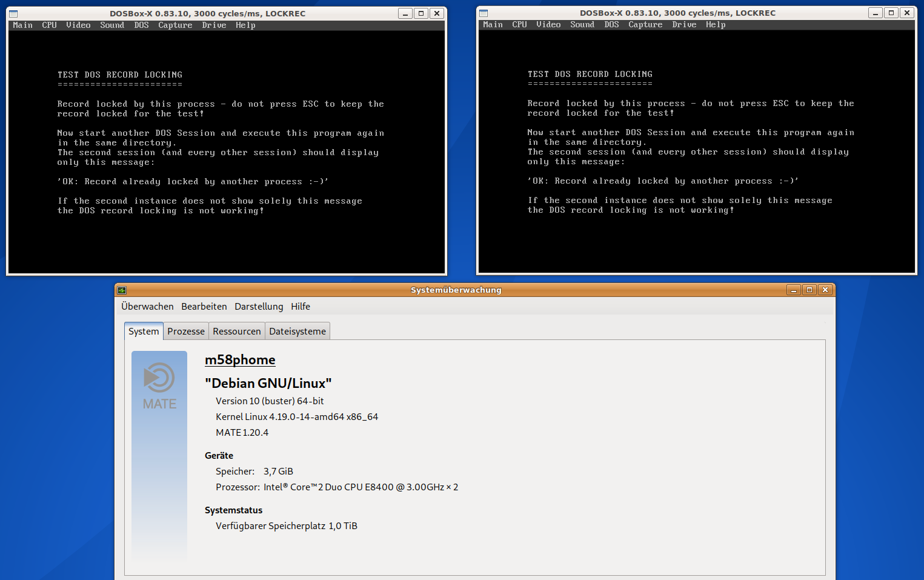Open CPU menu in right DOSBox-X window

pyautogui.click(x=520, y=25)
